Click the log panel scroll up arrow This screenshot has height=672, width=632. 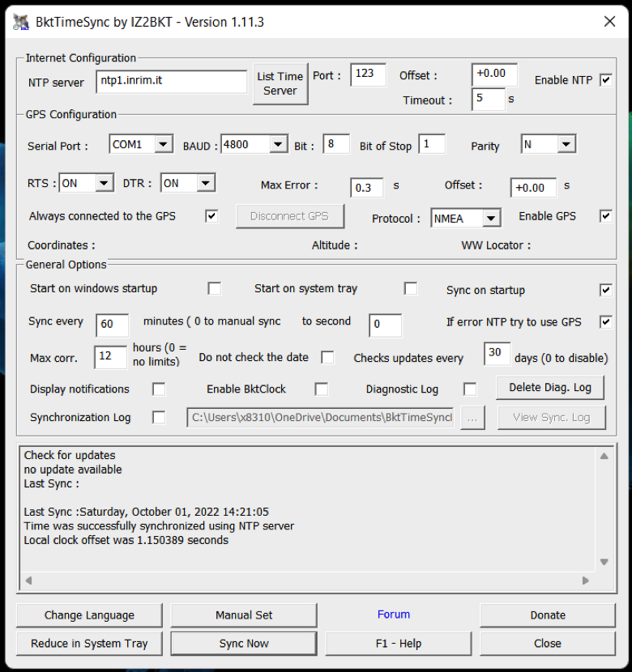(x=604, y=456)
